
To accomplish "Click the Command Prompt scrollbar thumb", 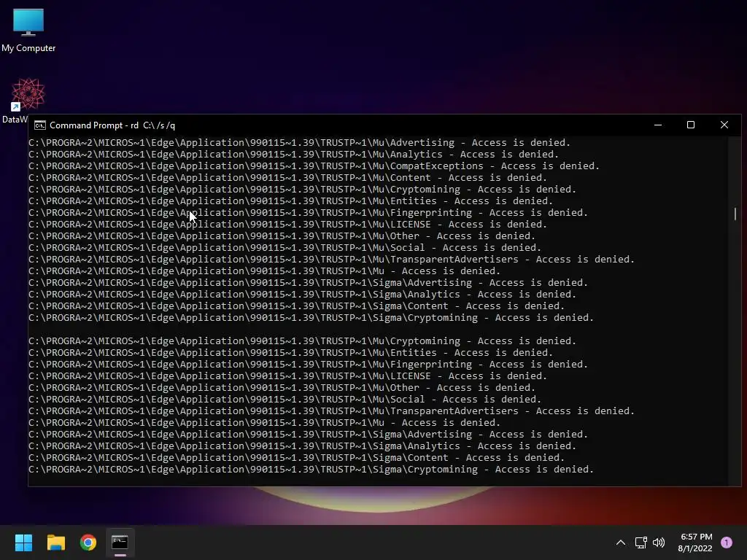I will [735, 214].
